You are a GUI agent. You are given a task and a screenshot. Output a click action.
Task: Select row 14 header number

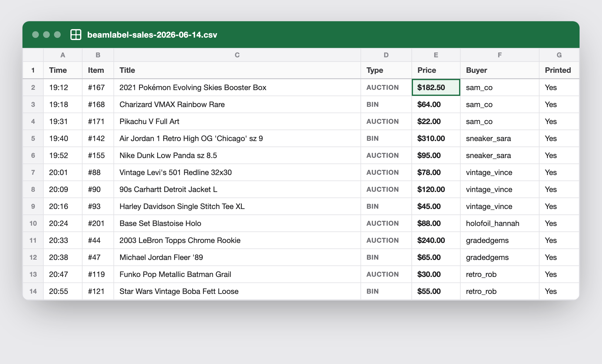(33, 291)
